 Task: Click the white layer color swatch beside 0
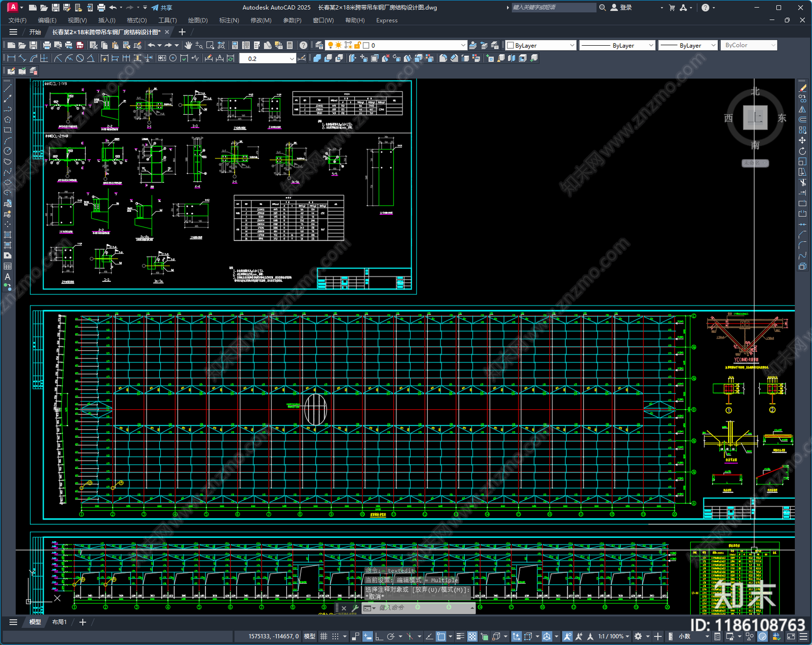point(366,45)
